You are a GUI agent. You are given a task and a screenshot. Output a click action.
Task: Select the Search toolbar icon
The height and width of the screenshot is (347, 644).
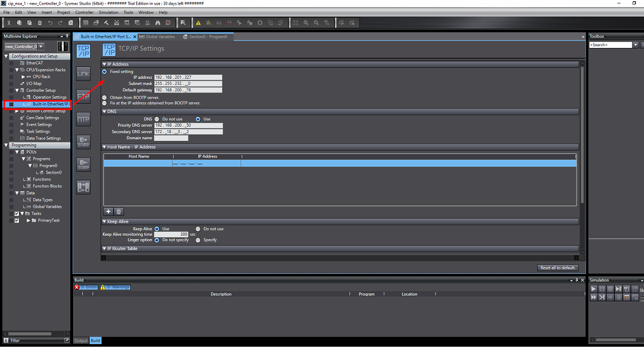tap(157, 22)
